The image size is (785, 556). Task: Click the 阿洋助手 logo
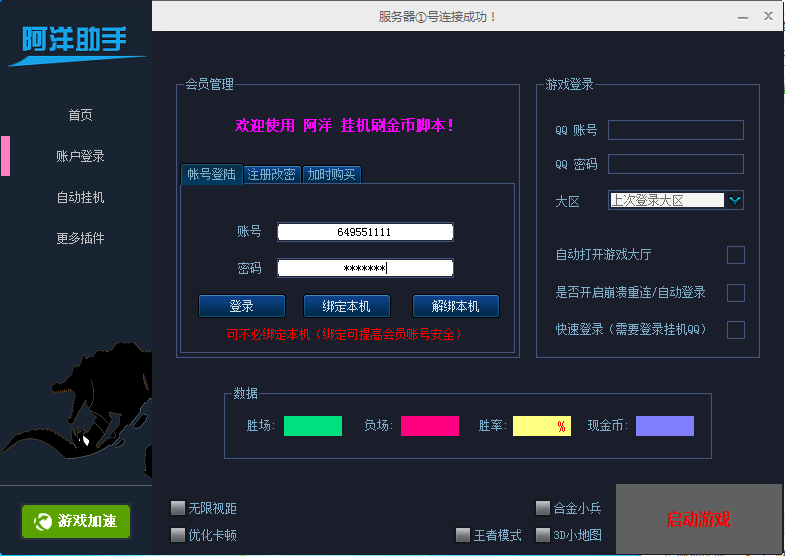pos(76,44)
